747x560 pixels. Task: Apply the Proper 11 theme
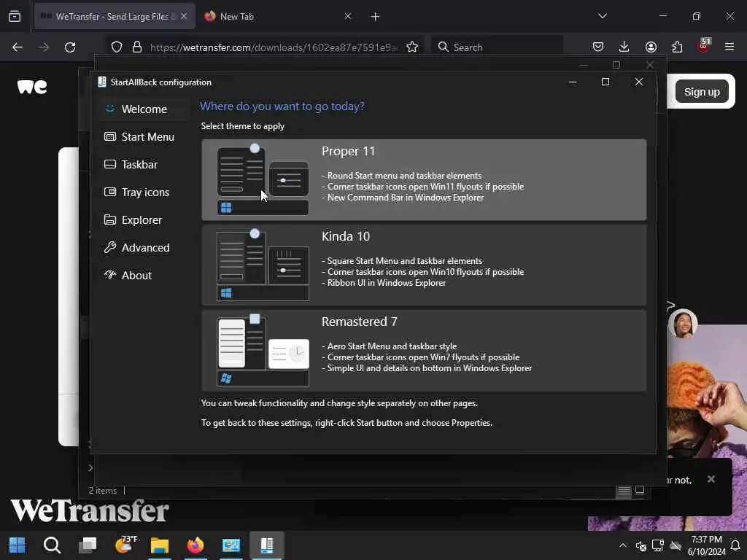click(424, 179)
